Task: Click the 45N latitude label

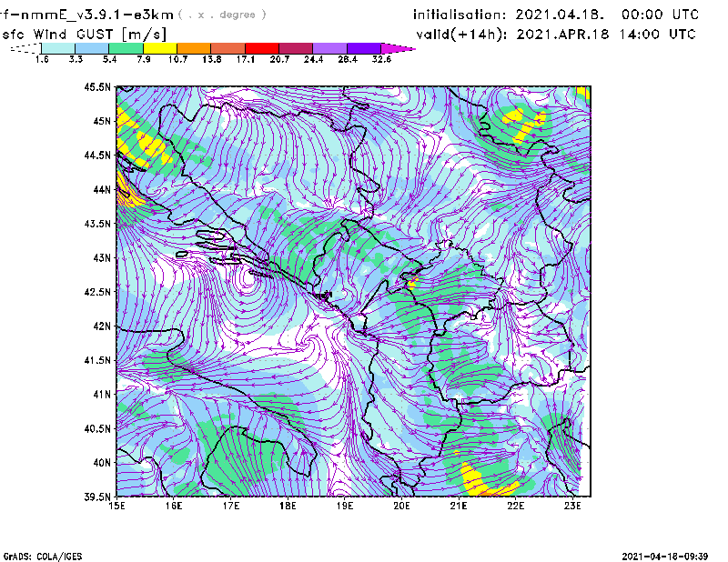Action: [x=102, y=121]
